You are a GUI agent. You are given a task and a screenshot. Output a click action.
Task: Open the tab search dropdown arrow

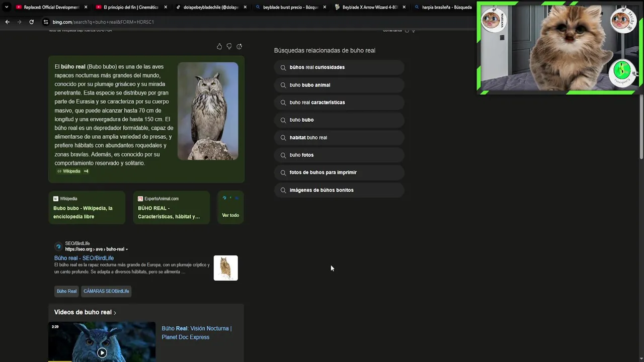[7, 7]
